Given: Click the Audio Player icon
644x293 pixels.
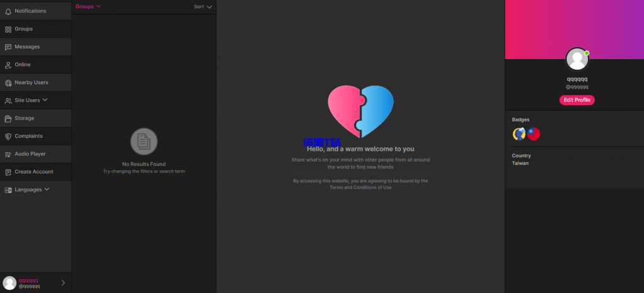Looking at the screenshot, I should click(x=8, y=154).
